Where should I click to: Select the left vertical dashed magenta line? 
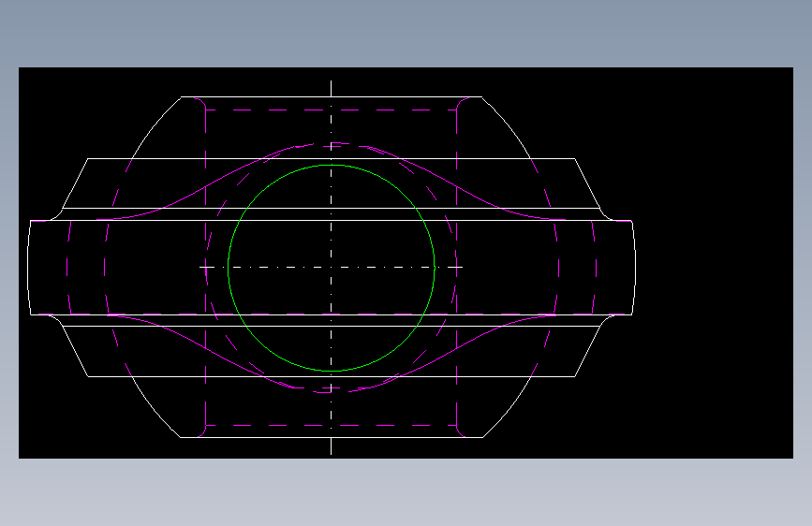coord(206,268)
